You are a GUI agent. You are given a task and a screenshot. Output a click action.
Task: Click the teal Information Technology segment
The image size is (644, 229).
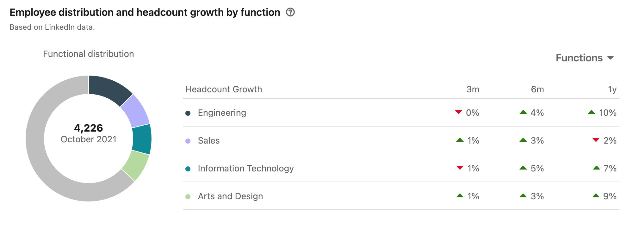[x=142, y=139]
